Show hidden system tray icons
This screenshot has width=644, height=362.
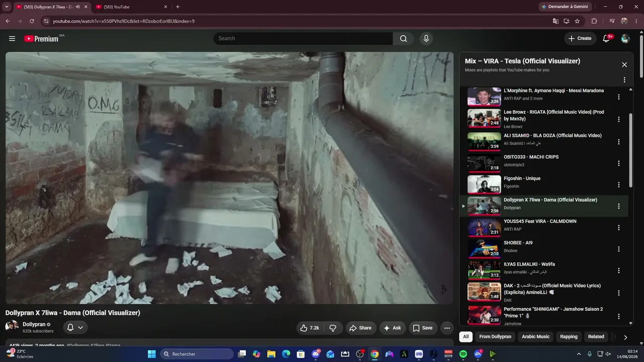(579, 354)
